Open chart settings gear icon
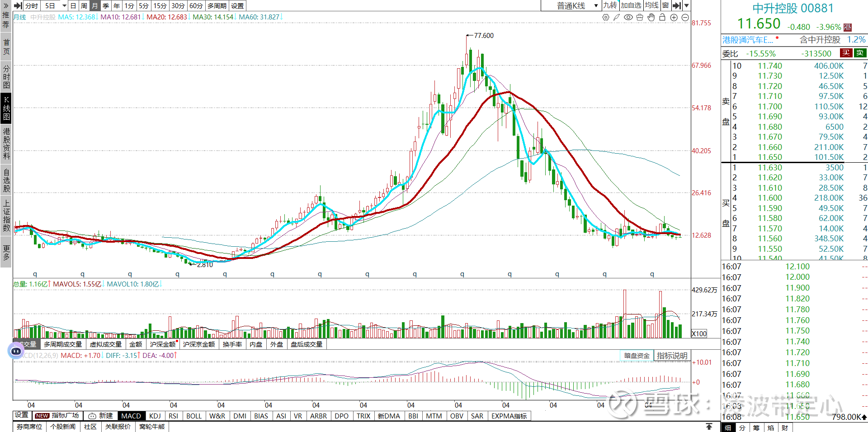 coord(606,17)
